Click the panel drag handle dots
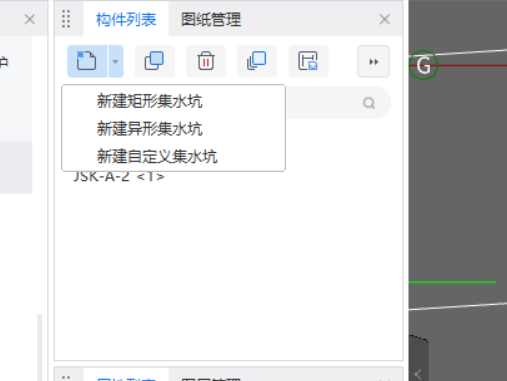Image resolution: width=507 pixels, height=381 pixels. (66, 19)
